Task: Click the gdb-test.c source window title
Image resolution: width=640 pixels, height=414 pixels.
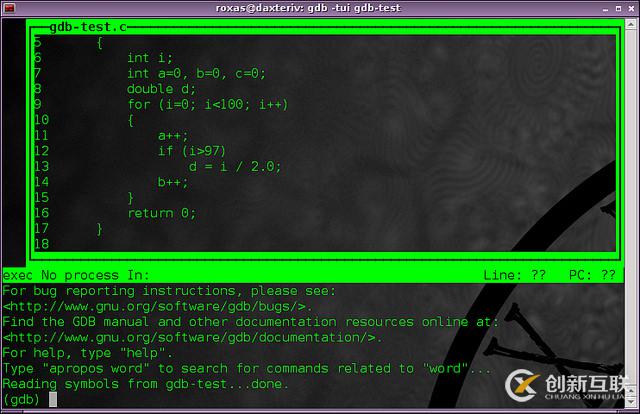Action: tap(88, 27)
